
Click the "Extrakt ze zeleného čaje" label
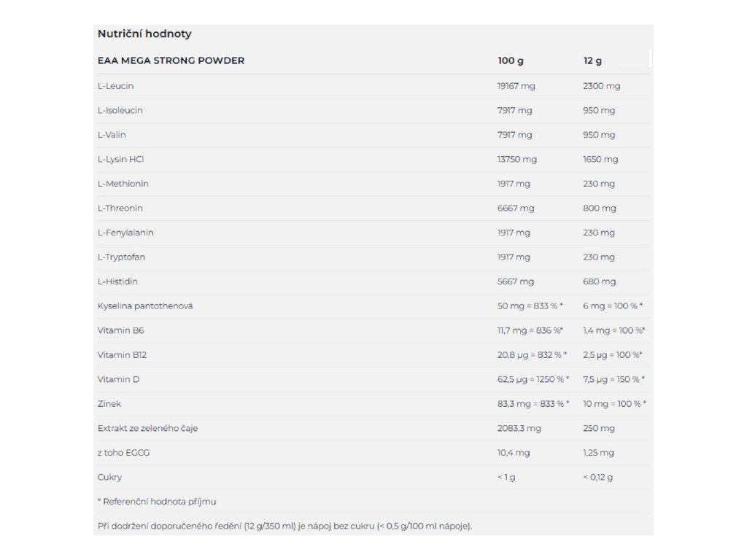coord(147,429)
